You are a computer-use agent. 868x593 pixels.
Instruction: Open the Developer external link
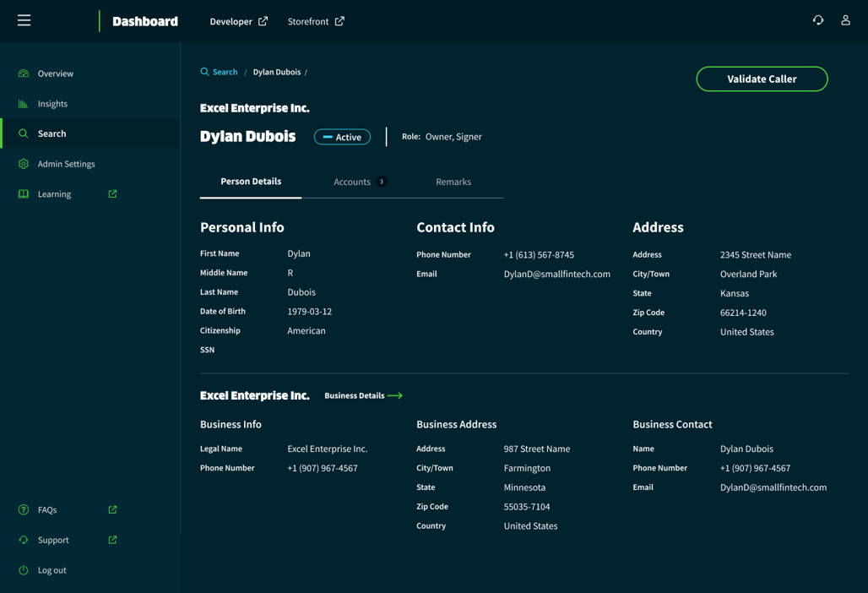click(238, 21)
